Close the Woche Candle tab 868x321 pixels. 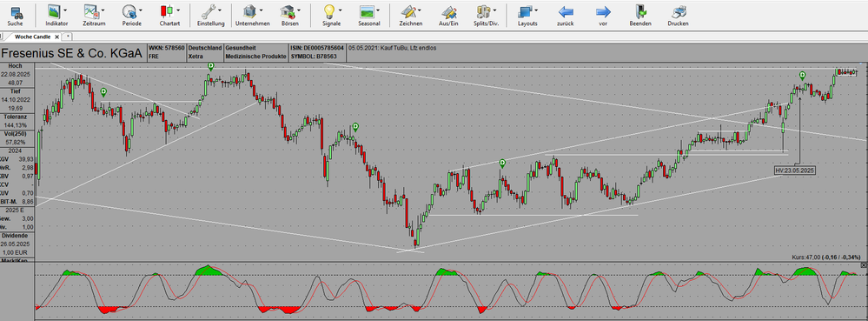pos(57,37)
